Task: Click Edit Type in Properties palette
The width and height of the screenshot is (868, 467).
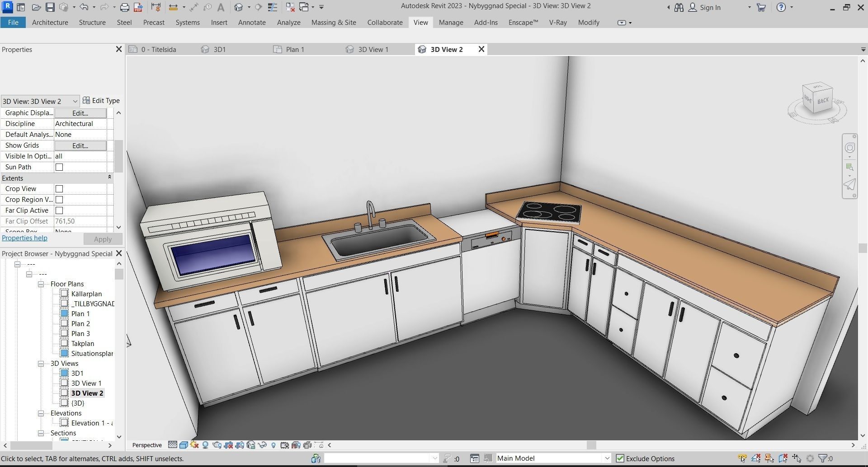Action: coord(101,101)
